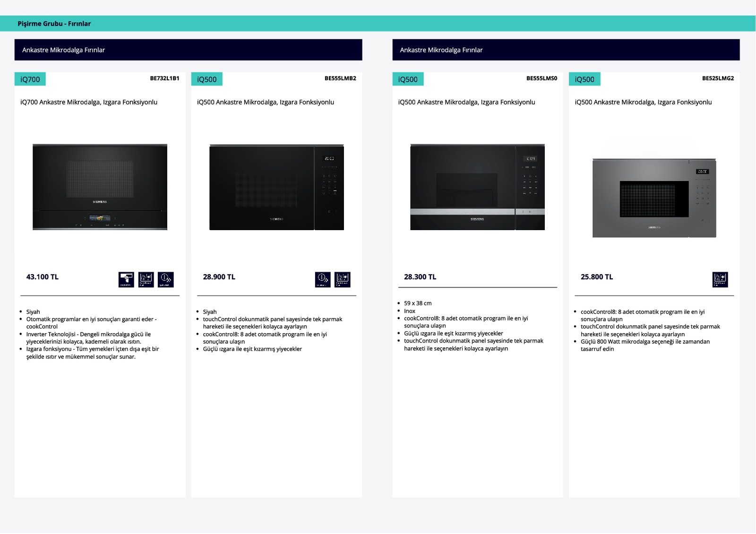Click the water-drop sparkle cleaning icon beside the 25.800 TL price
This screenshot has width=756, height=534.
720,279
